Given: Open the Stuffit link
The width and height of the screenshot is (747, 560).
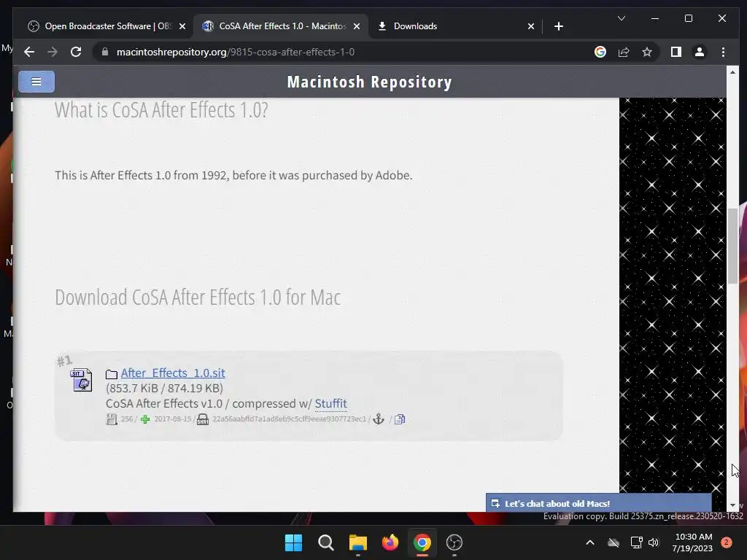Looking at the screenshot, I should pyautogui.click(x=330, y=403).
